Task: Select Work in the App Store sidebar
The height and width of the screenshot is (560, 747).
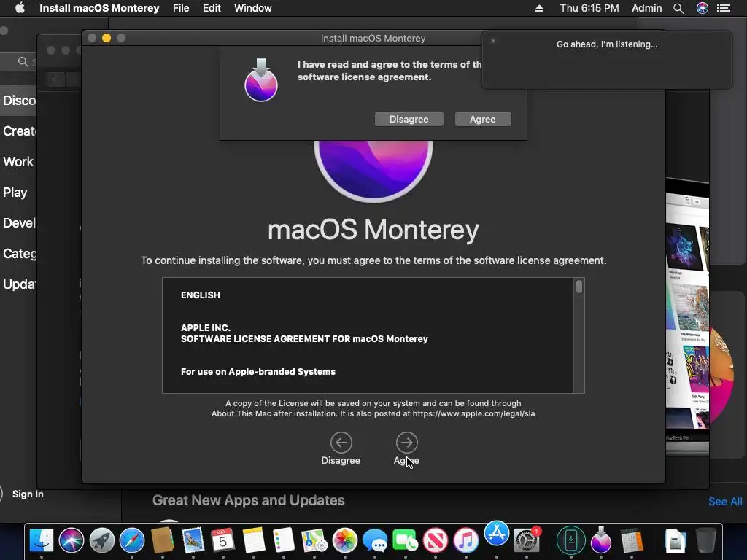Action: [x=18, y=162]
